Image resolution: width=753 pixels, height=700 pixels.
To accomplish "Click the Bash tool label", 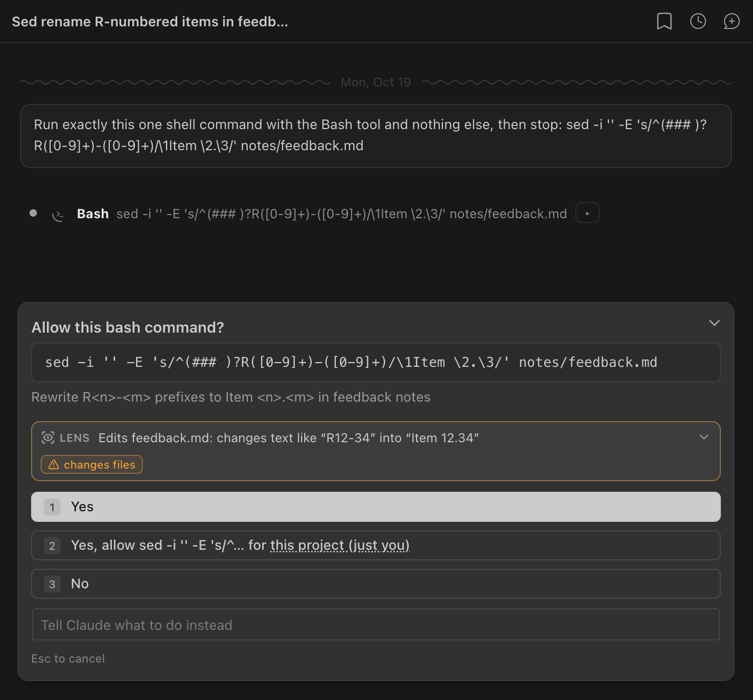I will coord(93,213).
